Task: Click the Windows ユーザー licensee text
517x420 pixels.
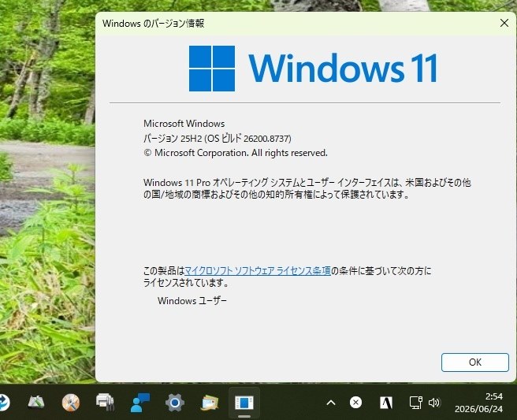Action: 192,301
